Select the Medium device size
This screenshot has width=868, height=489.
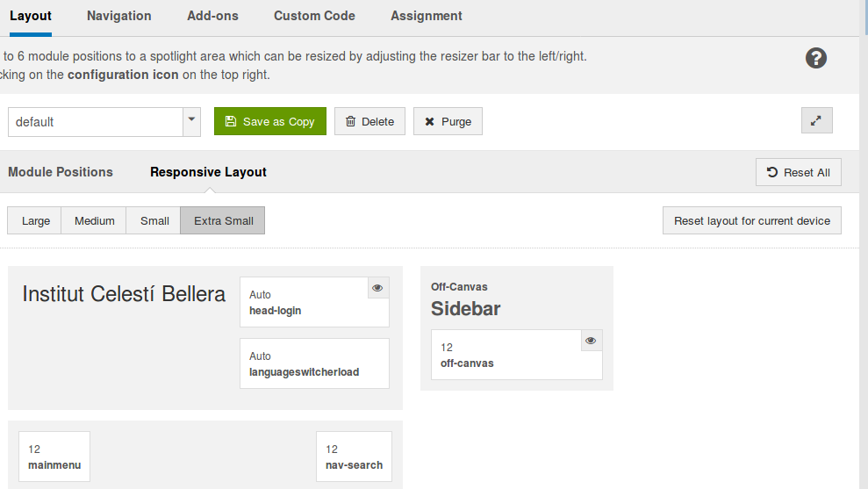pyautogui.click(x=94, y=220)
